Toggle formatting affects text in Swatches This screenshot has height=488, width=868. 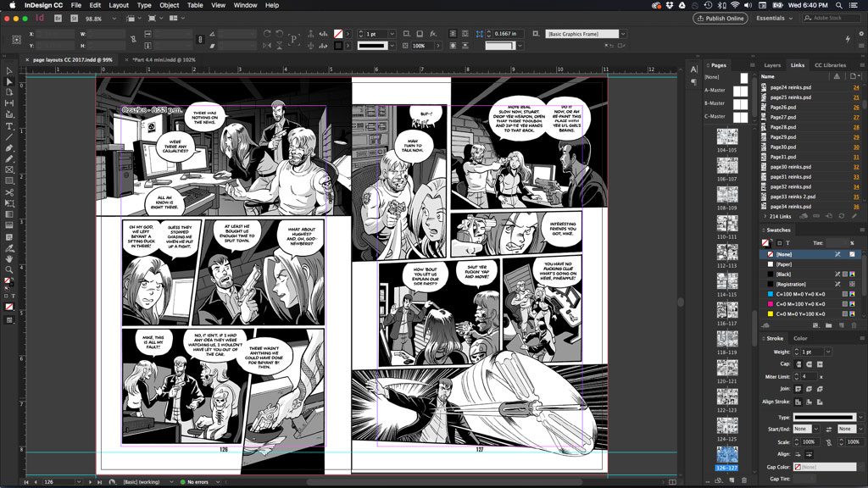click(787, 243)
